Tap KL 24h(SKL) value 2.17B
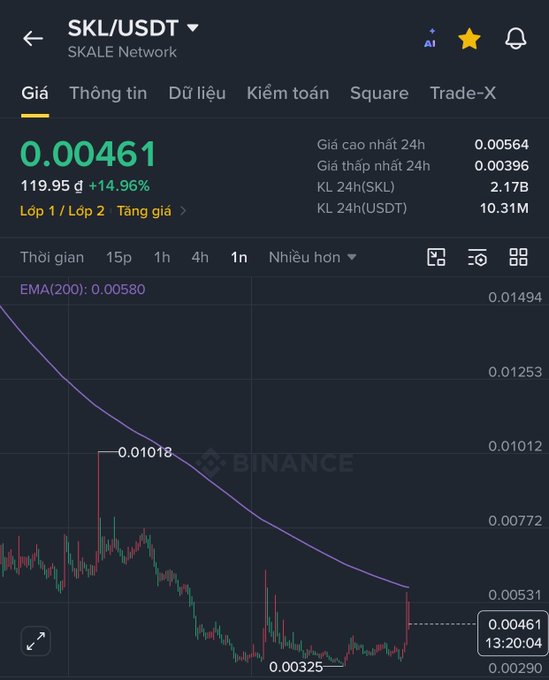 click(509, 187)
